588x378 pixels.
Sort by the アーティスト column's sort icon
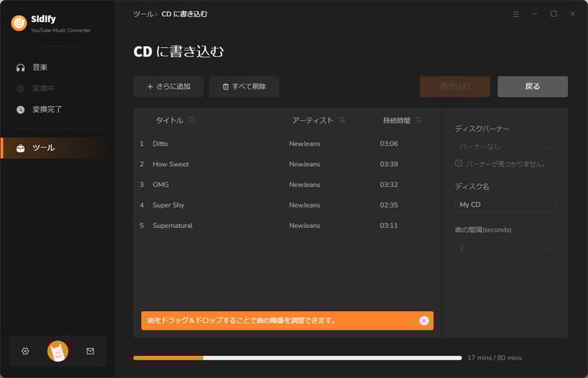342,121
